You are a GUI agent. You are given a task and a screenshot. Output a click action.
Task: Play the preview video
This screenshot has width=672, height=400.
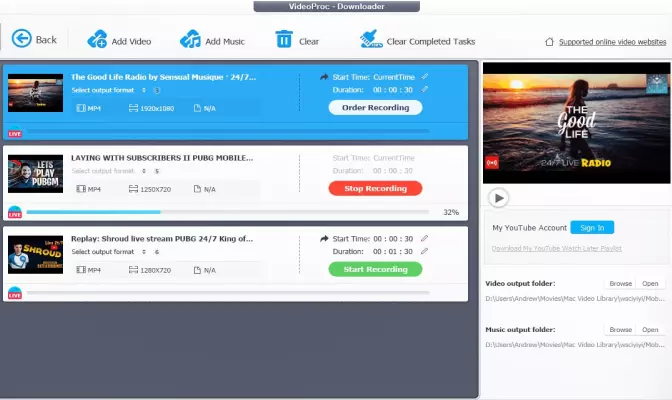point(498,198)
